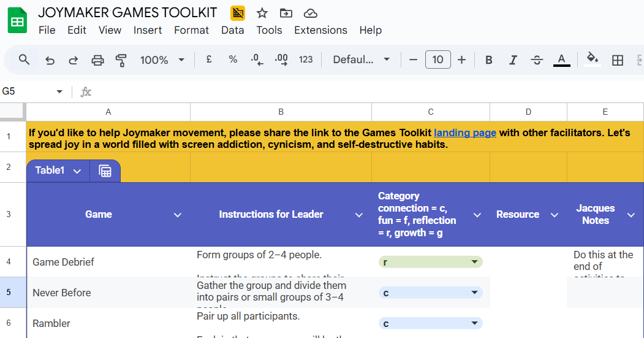Open category dropdown for Never Before row

click(x=474, y=293)
